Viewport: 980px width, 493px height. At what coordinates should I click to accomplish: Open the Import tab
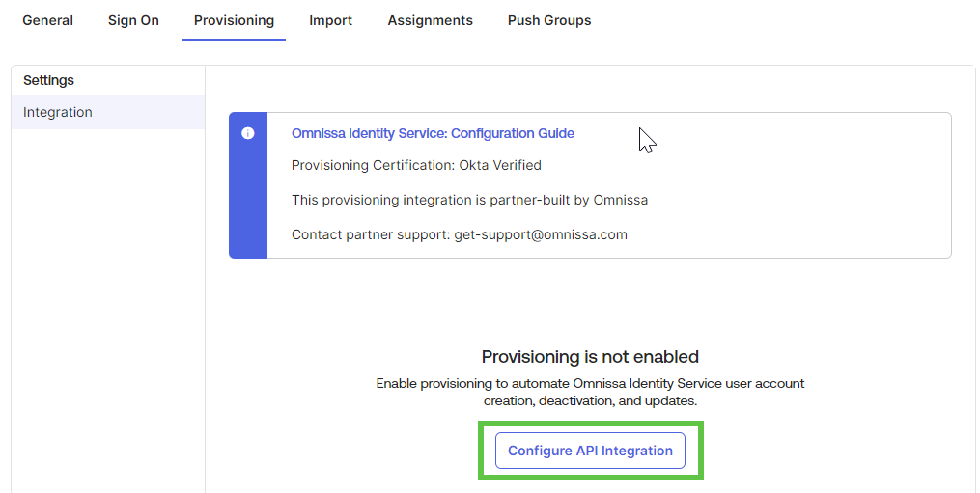point(330,20)
